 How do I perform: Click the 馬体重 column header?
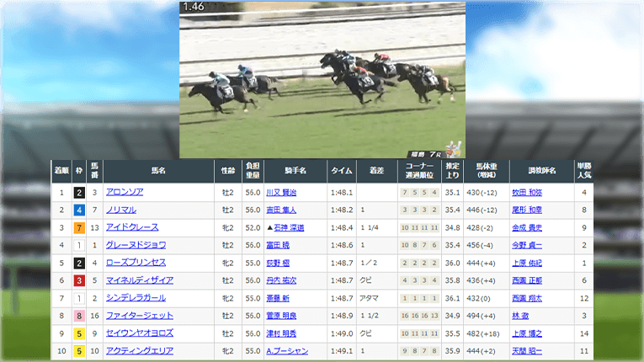487,171
